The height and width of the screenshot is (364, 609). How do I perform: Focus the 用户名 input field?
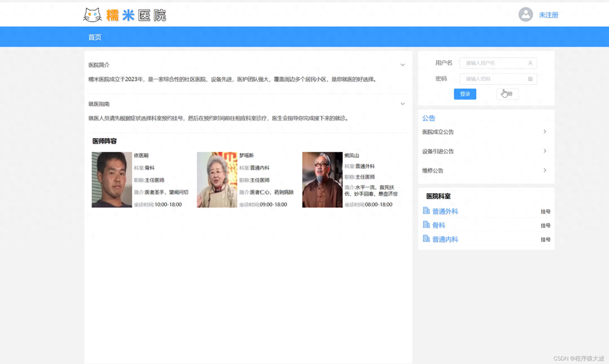pos(495,63)
